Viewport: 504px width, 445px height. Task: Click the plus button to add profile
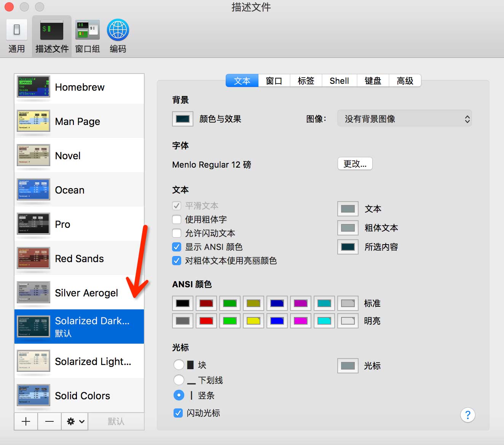click(26, 421)
